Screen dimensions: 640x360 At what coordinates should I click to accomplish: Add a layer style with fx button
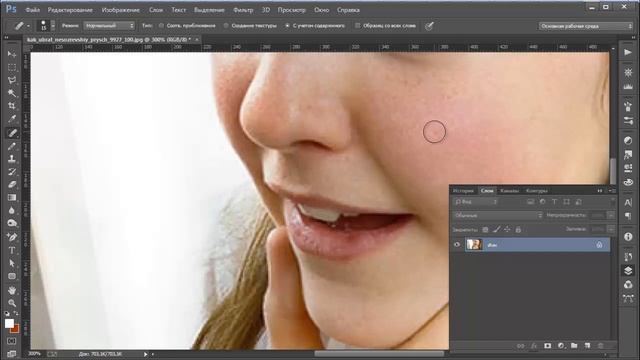534,346
